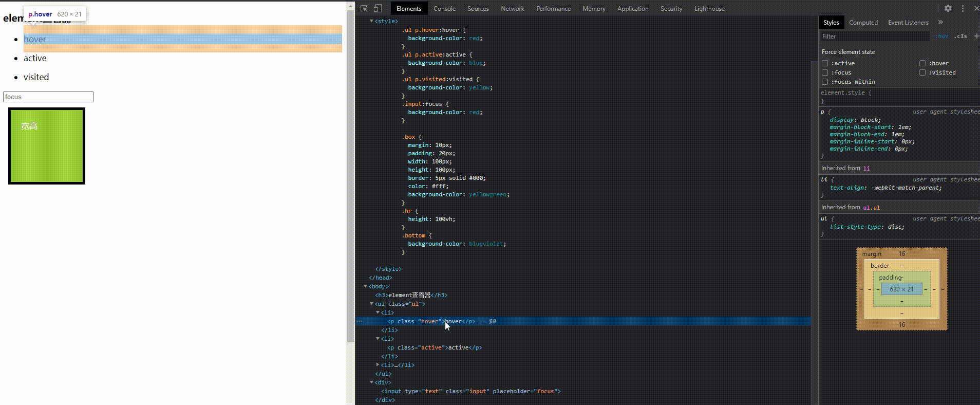This screenshot has width=980, height=405.
Task: Check the :focus-within state checkbox
Action: (x=825, y=82)
